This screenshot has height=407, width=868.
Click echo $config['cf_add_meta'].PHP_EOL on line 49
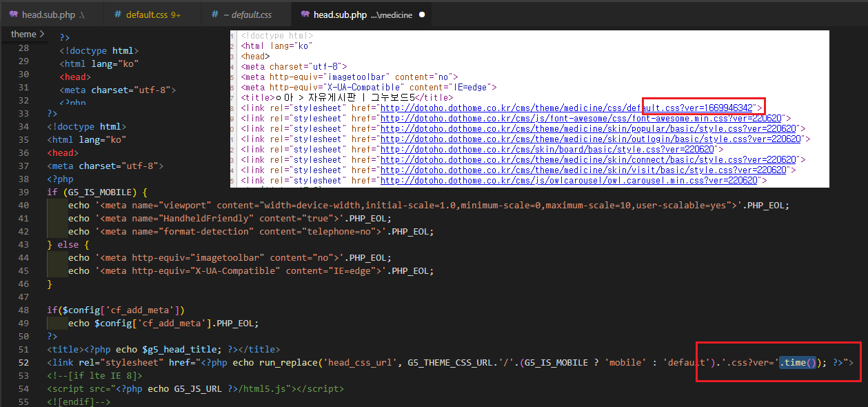pyautogui.click(x=163, y=324)
